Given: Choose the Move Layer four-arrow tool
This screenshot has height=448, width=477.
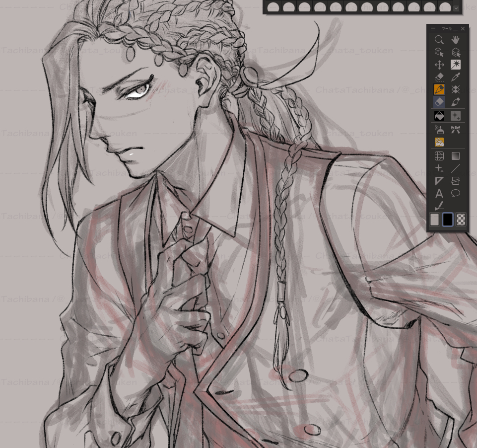Looking at the screenshot, I should (439, 65).
